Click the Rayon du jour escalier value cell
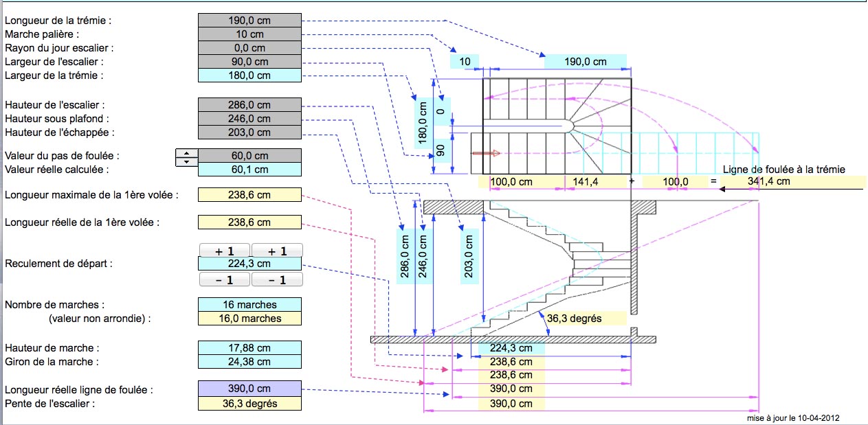Screen dimensions: 868x425 (249, 48)
